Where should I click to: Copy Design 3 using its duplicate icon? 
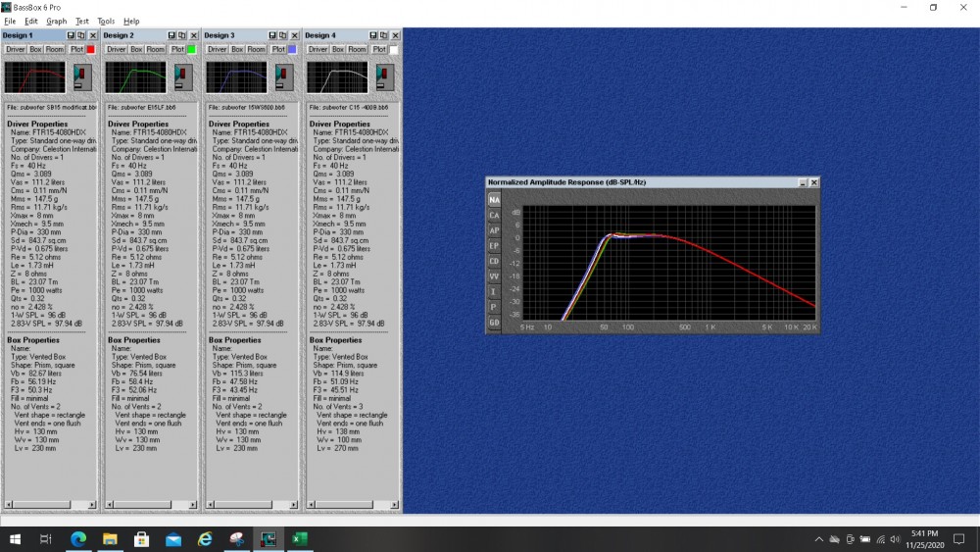point(283,35)
